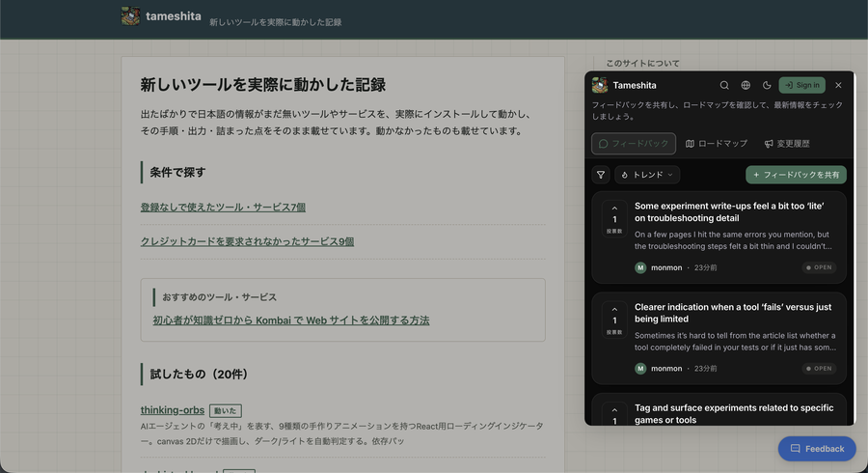The width and height of the screenshot is (868, 473).
Task: Close the Tameshita feedback widget
Action: 838,85
